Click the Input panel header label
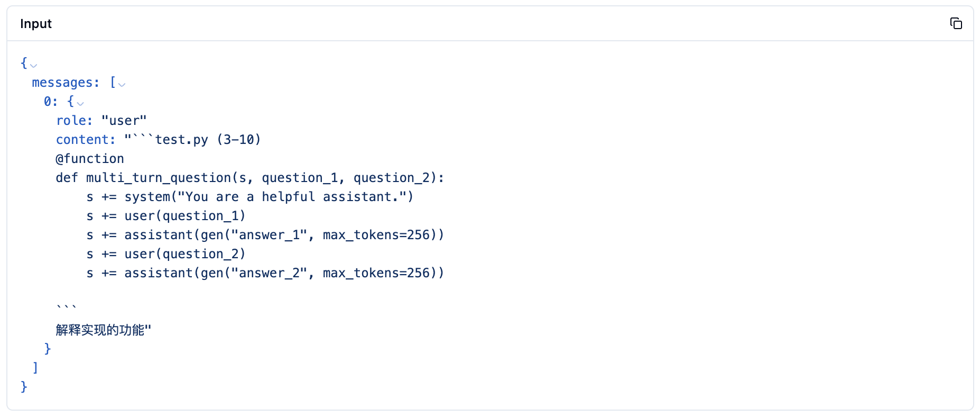This screenshot has width=980, height=417. [36, 24]
